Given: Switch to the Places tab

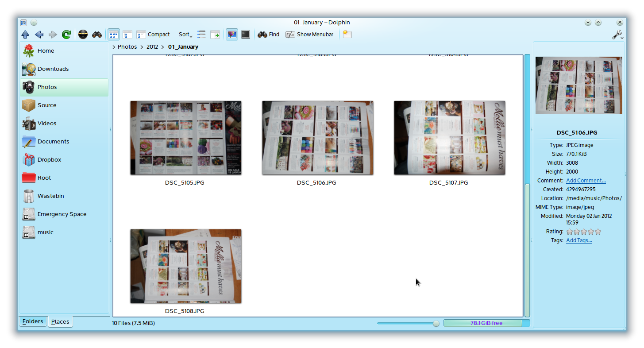Looking at the screenshot, I should 60,322.
